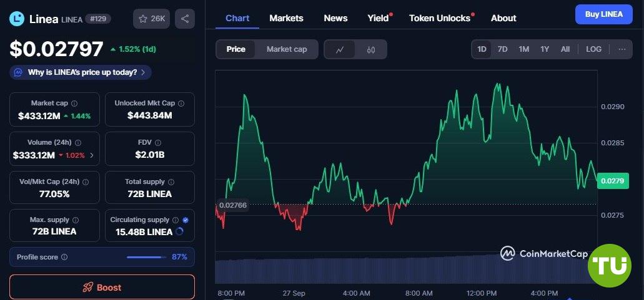Open the Token Unlocks tab
This screenshot has width=644, height=300.
tap(440, 18)
